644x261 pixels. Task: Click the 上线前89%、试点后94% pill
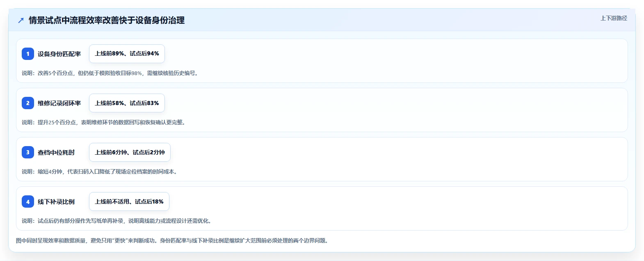tap(127, 54)
